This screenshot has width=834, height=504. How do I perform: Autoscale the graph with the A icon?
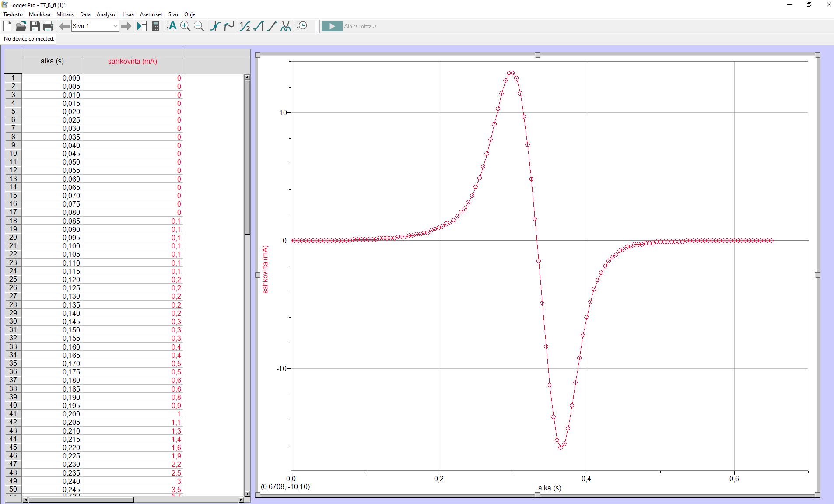172,26
